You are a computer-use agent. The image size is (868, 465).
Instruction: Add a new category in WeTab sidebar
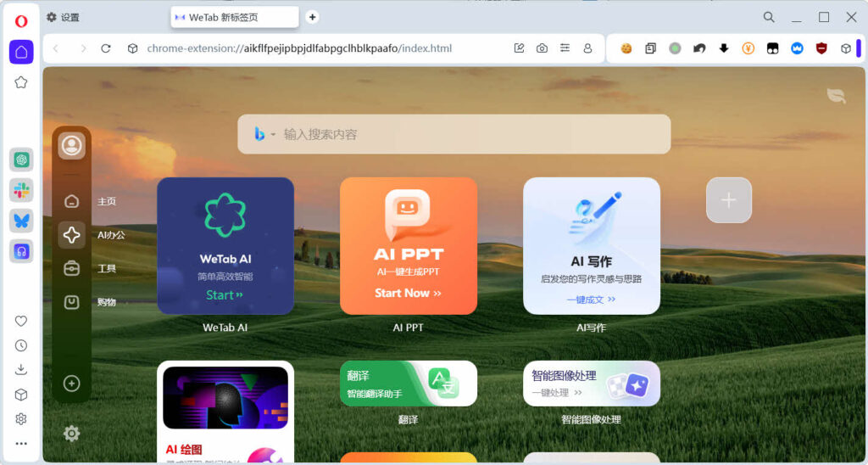click(x=71, y=383)
